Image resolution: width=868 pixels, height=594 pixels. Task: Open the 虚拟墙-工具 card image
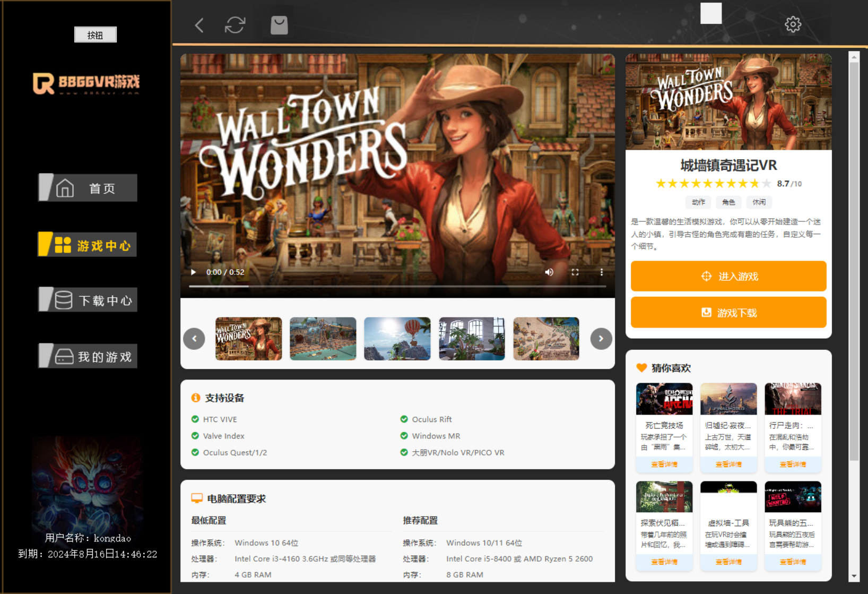point(728,497)
